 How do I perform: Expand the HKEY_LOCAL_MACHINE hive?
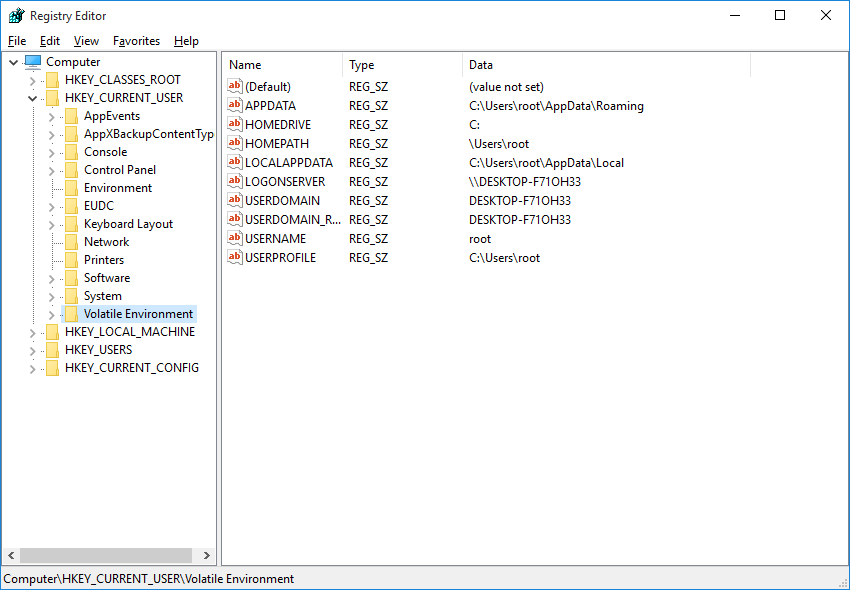click(x=33, y=332)
